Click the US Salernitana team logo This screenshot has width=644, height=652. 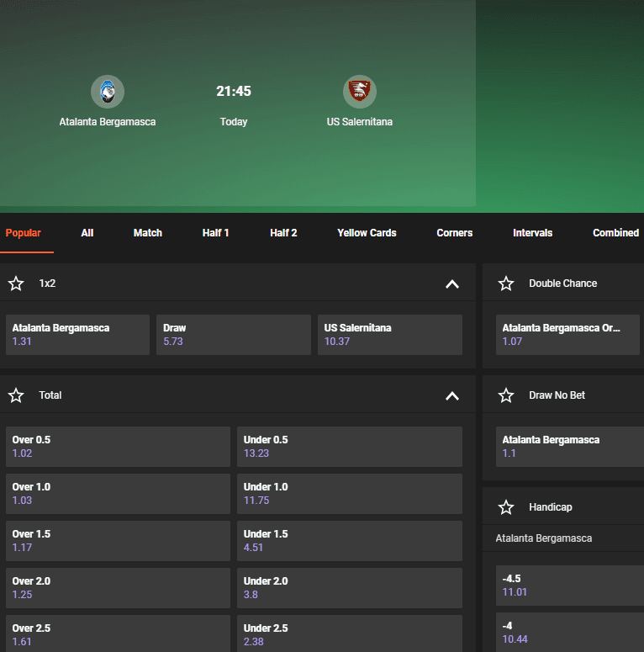coord(360,92)
